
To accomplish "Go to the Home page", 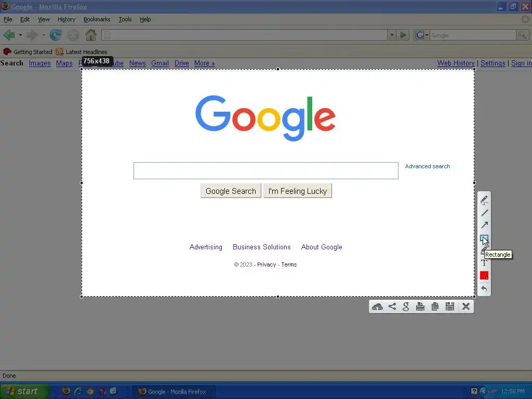I will click(x=90, y=35).
